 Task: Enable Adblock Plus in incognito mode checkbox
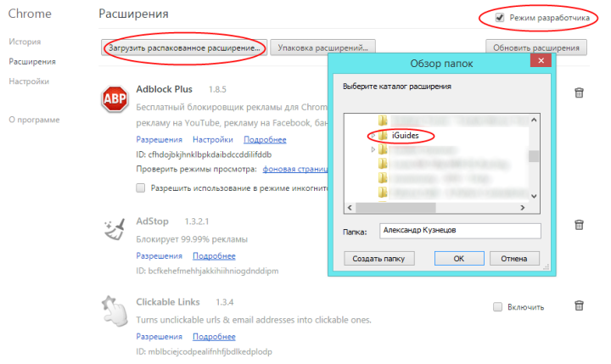[141, 188]
